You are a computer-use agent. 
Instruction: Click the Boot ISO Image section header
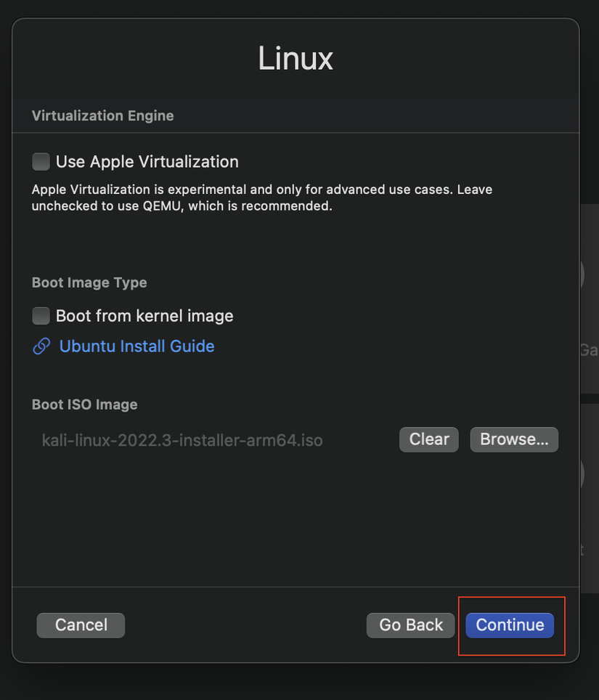point(85,404)
